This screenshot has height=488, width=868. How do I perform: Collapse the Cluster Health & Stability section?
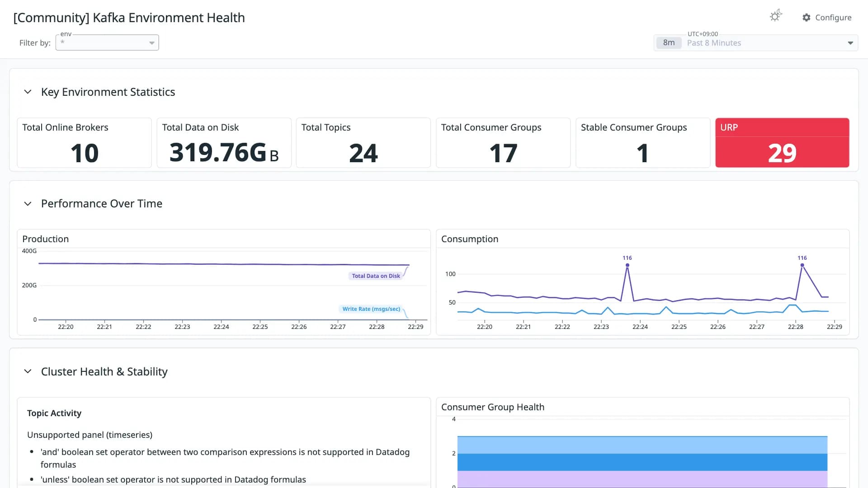[x=28, y=371]
